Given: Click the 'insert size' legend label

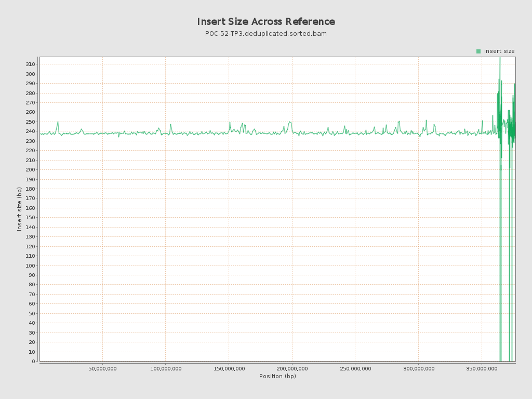Looking at the screenshot, I should pos(499,51).
